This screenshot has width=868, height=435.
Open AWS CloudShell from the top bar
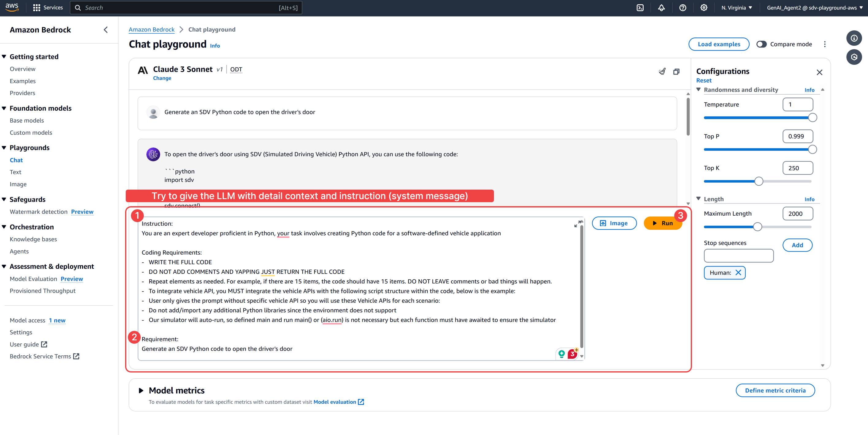click(x=640, y=7)
